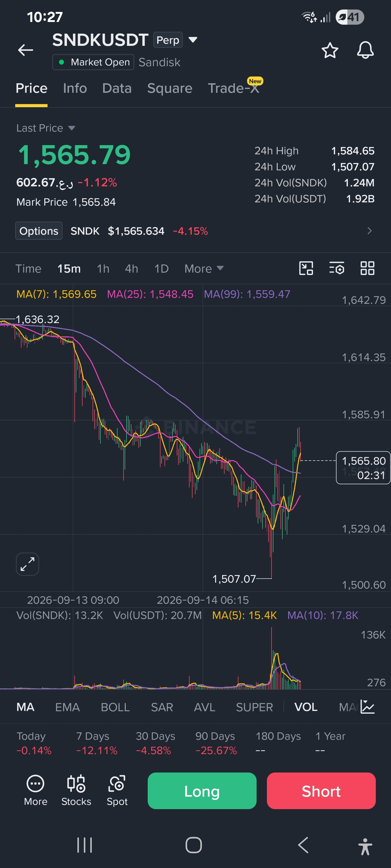391x868 pixels.
Task: Open chart drawing tools icon
Action: (x=306, y=269)
